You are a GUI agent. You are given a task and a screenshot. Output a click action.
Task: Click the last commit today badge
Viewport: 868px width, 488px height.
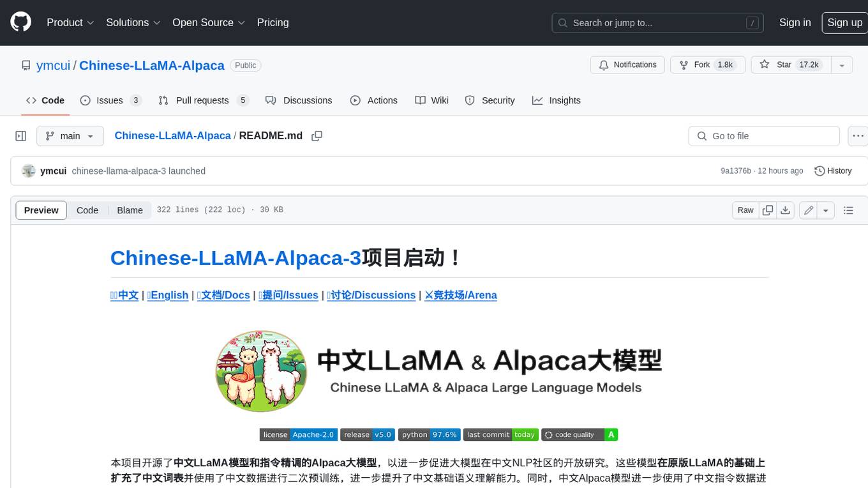click(501, 434)
